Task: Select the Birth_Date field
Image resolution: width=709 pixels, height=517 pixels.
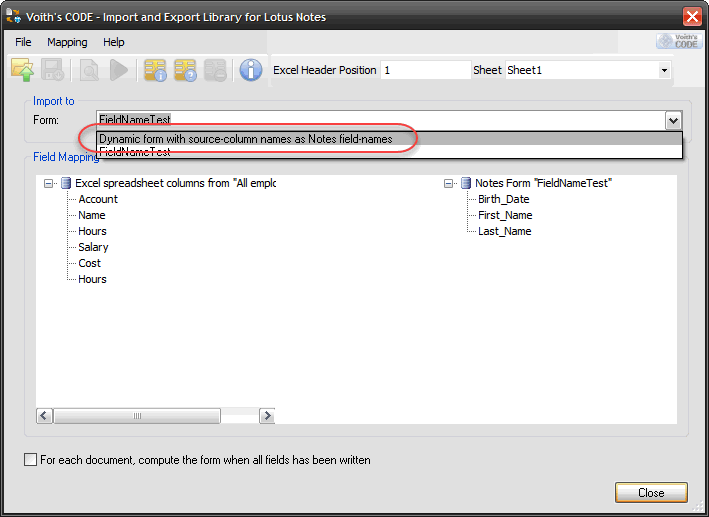Action: tap(504, 199)
